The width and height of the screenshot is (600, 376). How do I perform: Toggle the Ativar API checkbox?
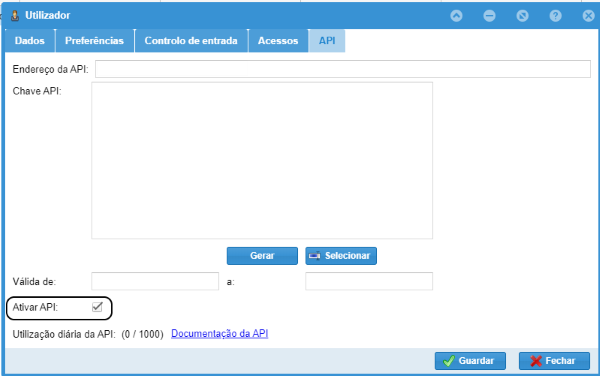pos(97,307)
